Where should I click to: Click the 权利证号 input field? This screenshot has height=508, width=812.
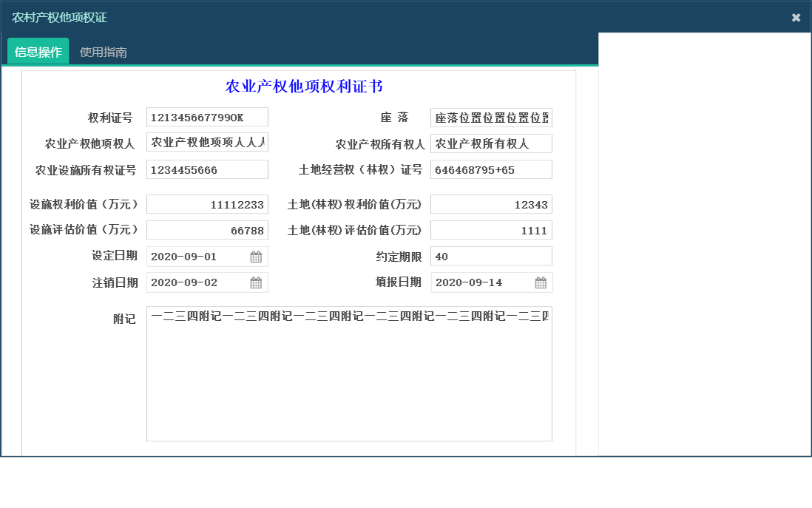click(x=207, y=116)
